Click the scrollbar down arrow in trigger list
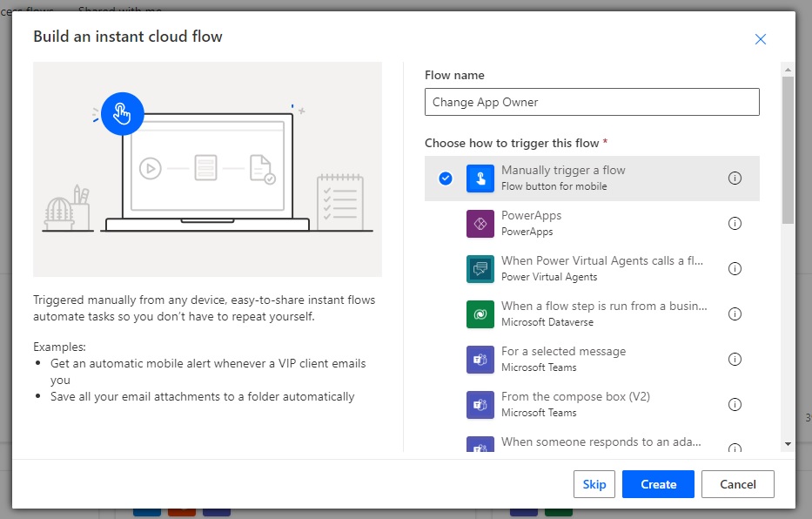Viewport: 812px width, 519px height. click(788, 444)
